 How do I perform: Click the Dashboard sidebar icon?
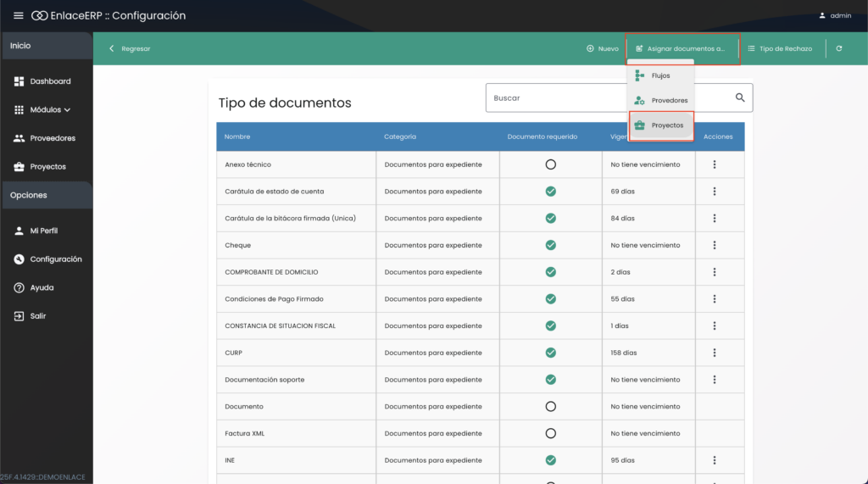[19, 81]
